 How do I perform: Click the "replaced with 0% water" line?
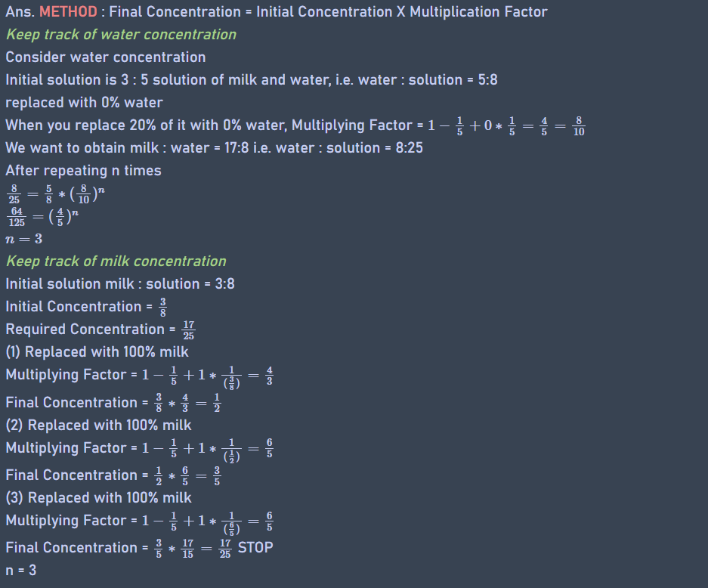coord(84,102)
